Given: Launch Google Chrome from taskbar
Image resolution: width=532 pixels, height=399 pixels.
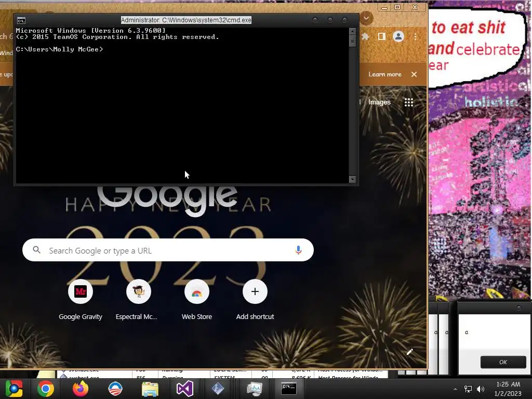Looking at the screenshot, I should (46, 389).
